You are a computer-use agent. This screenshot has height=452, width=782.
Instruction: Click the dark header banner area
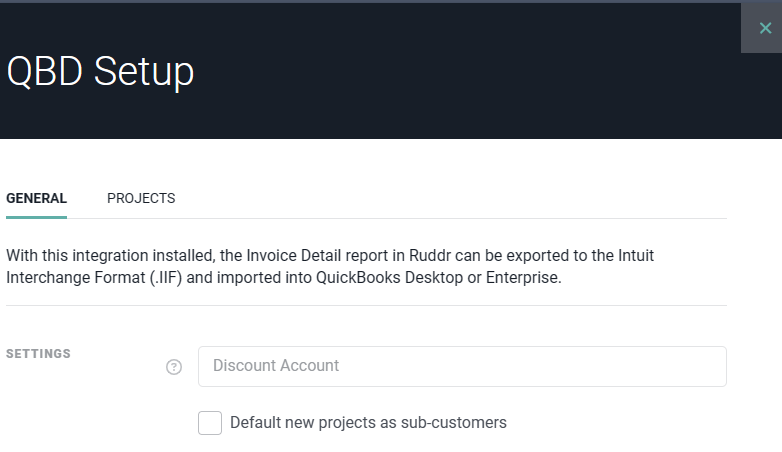click(371, 71)
